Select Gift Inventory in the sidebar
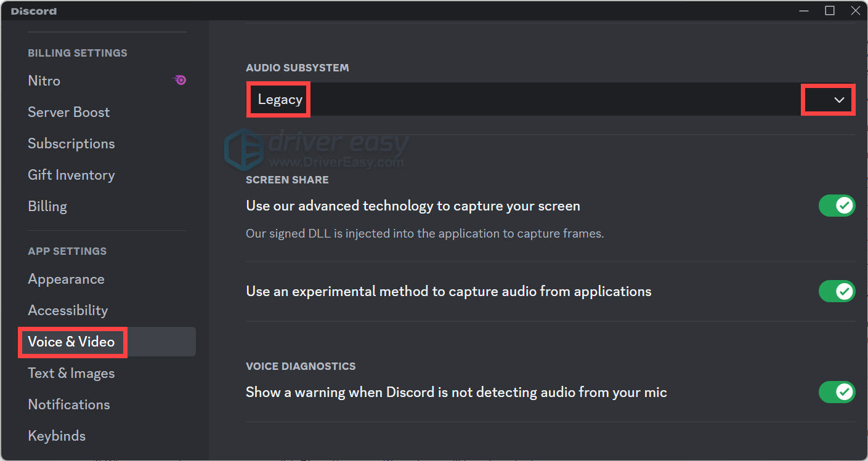The height and width of the screenshot is (461, 868). click(71, 175)
